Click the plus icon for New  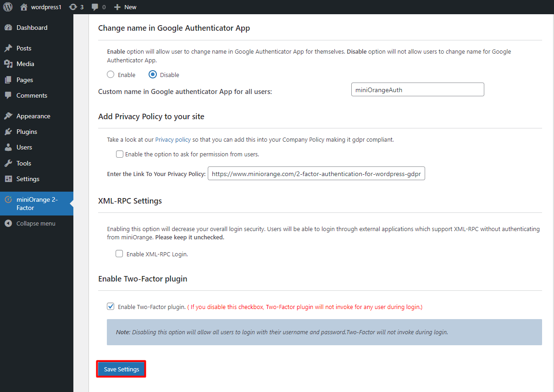pos(117,7)
